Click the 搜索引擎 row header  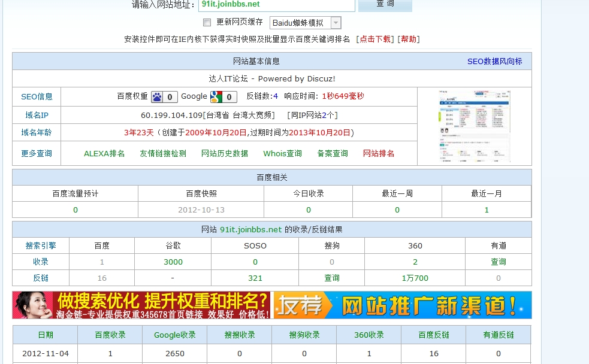pos(41,246)
